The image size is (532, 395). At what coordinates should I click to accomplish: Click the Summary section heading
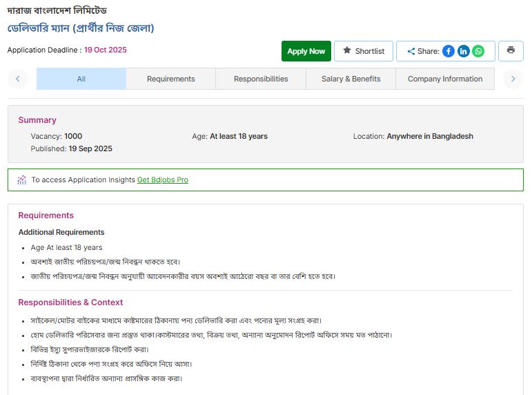coord(37,120)
